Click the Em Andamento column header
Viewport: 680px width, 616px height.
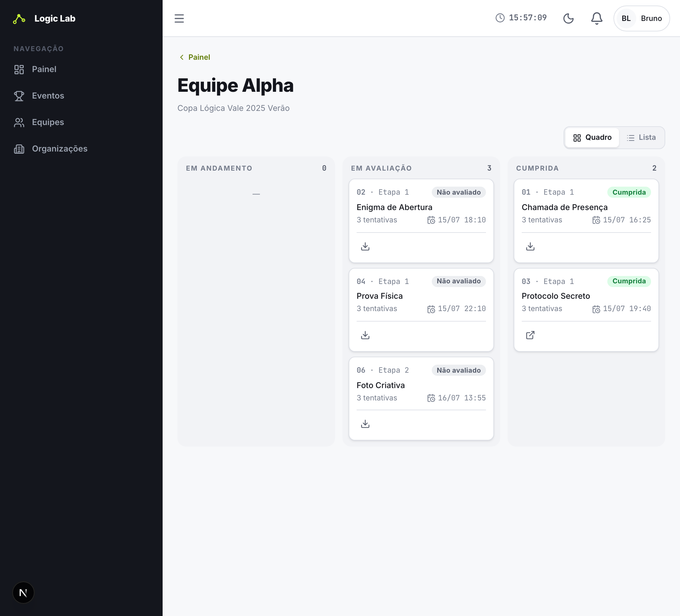point(219,168)
